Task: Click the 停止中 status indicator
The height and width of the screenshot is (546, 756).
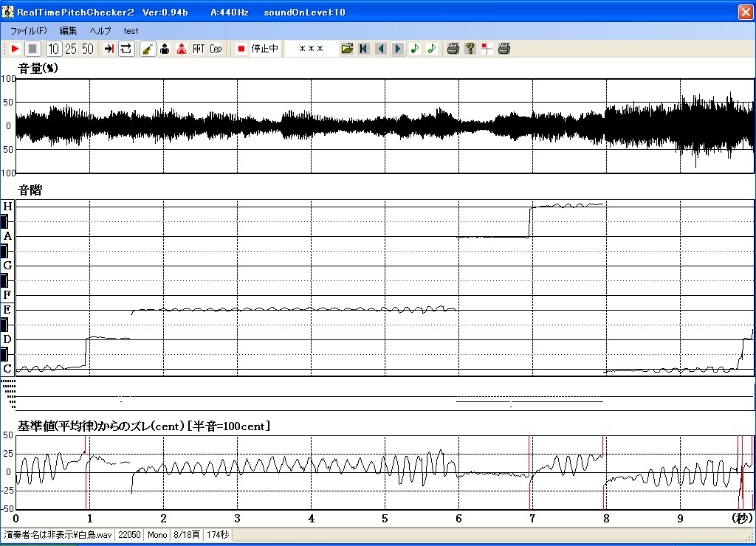Action: 265,49
